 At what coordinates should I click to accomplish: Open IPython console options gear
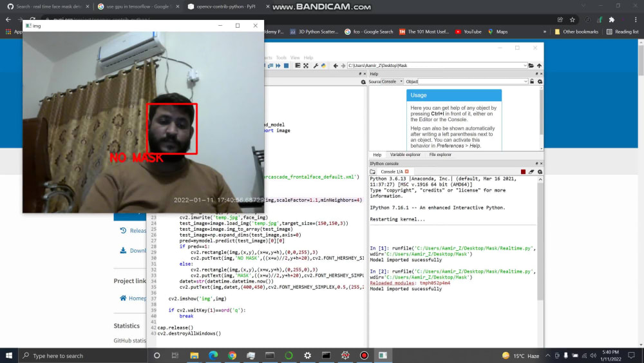540,172
